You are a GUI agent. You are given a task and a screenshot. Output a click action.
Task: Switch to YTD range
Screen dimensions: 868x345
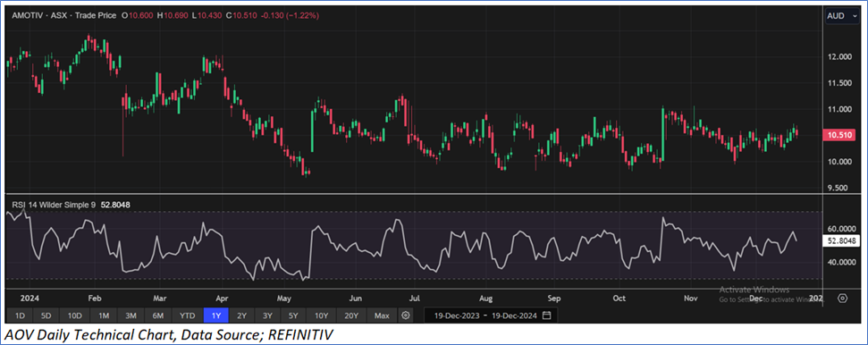pos(188,316)
